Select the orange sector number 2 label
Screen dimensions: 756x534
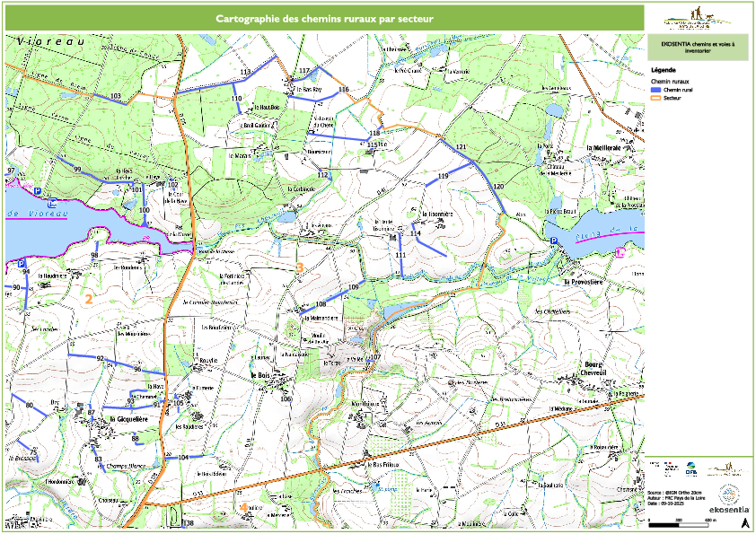(x=88, y=299)
